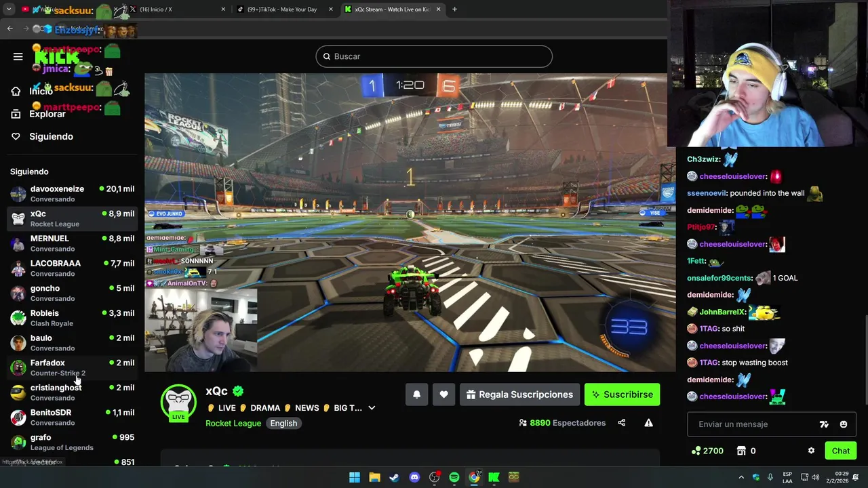Click the taskbar volume icon
868x488 pixels.
tap(815, 477)
